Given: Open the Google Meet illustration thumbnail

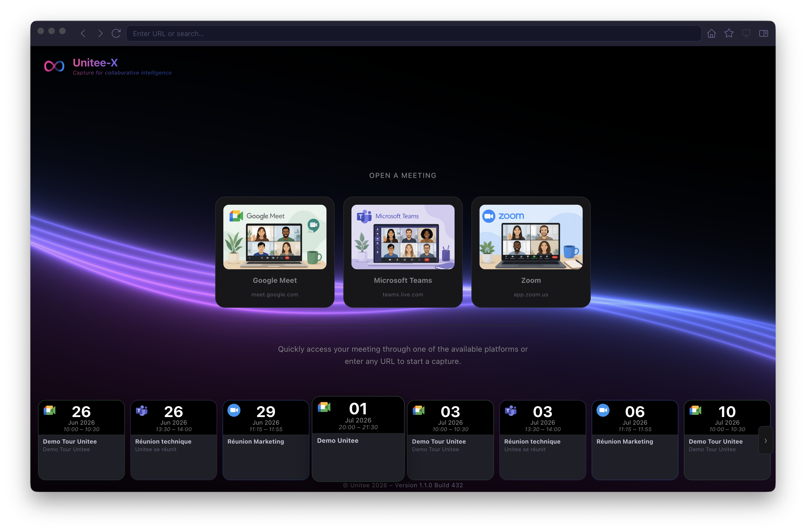Looking at the screenshot, I should point(275,237).
